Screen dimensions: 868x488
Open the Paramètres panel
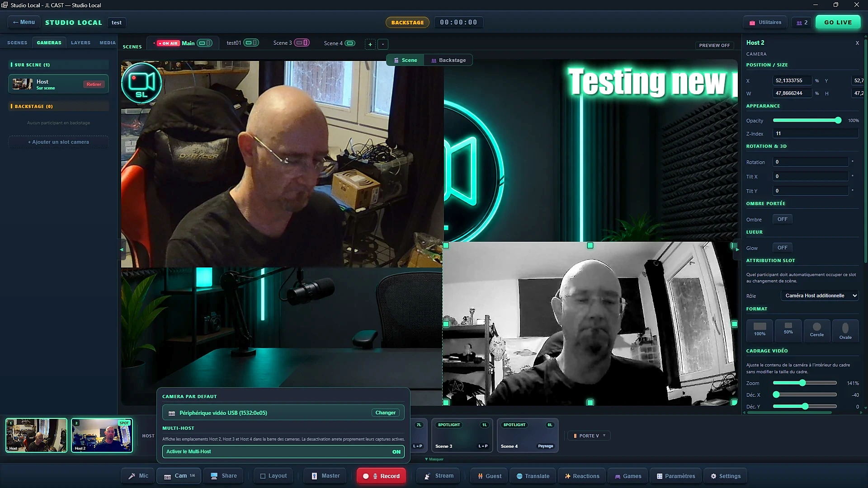tap(676, 476)
